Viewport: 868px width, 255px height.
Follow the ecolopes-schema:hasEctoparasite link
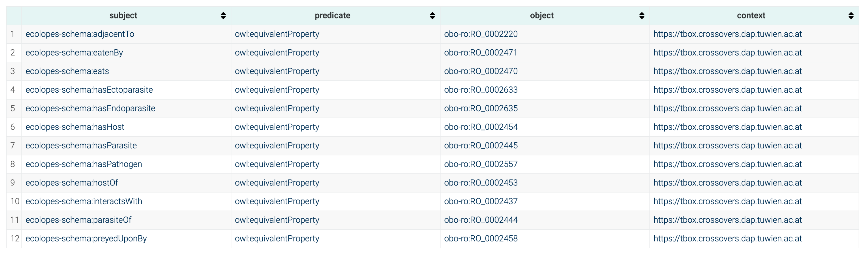89,90
